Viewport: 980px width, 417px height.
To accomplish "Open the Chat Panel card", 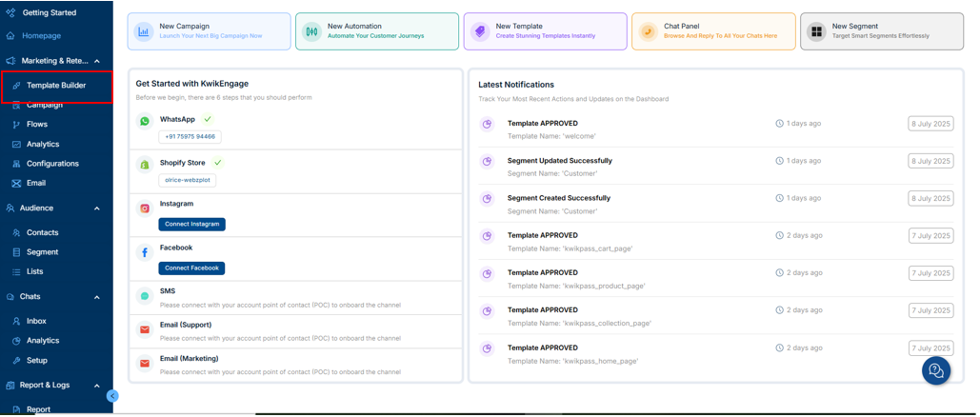I will point(713,31).
